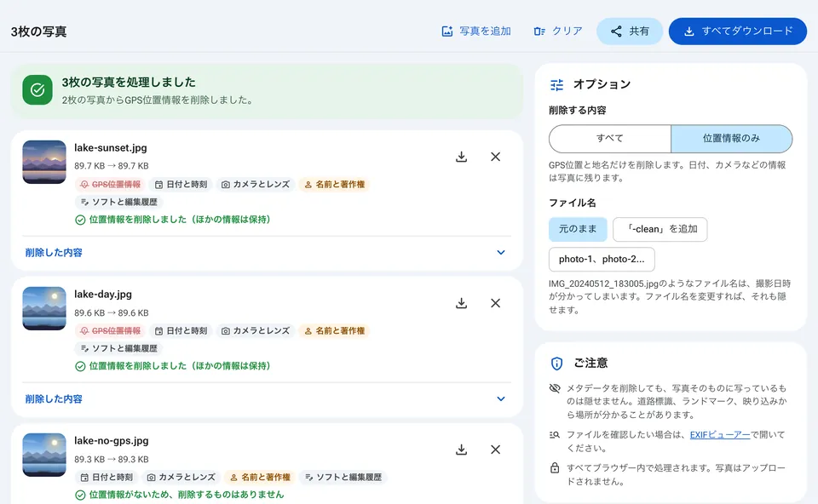Click the lake-no-gps.jpg file name

pyautogui.click(x=111, y=441)
